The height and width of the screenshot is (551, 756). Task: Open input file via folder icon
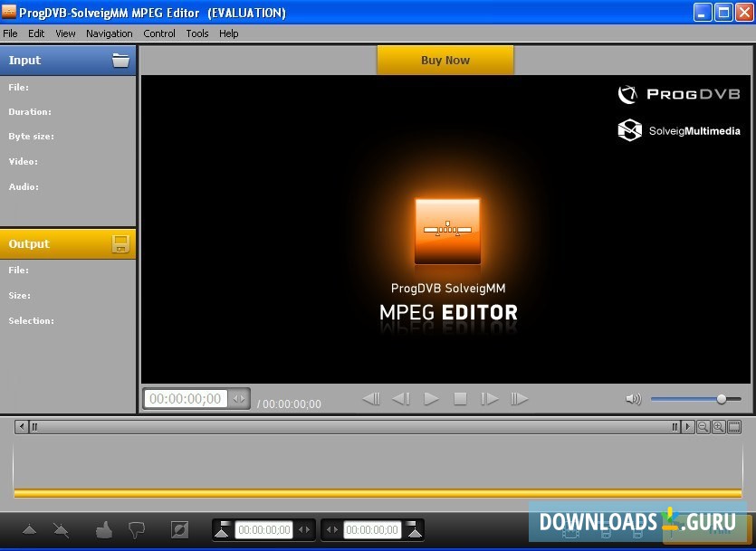pos(120,61)
